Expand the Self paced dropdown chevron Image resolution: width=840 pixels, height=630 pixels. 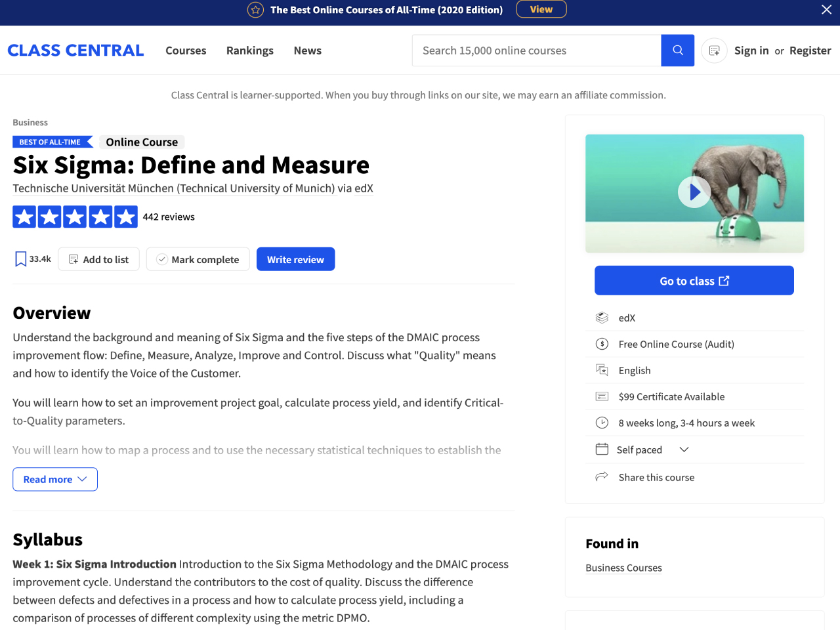click(x=684, y=450)
